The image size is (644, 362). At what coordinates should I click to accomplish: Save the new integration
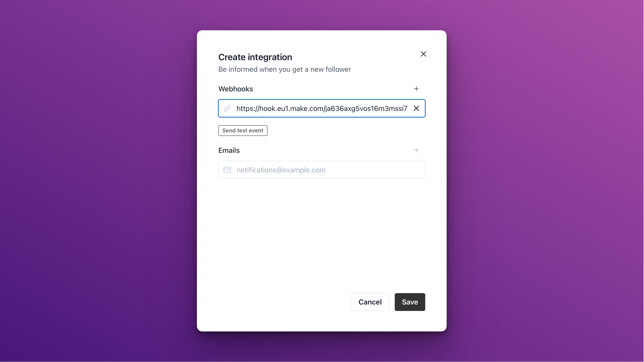(x=410, y=302)
